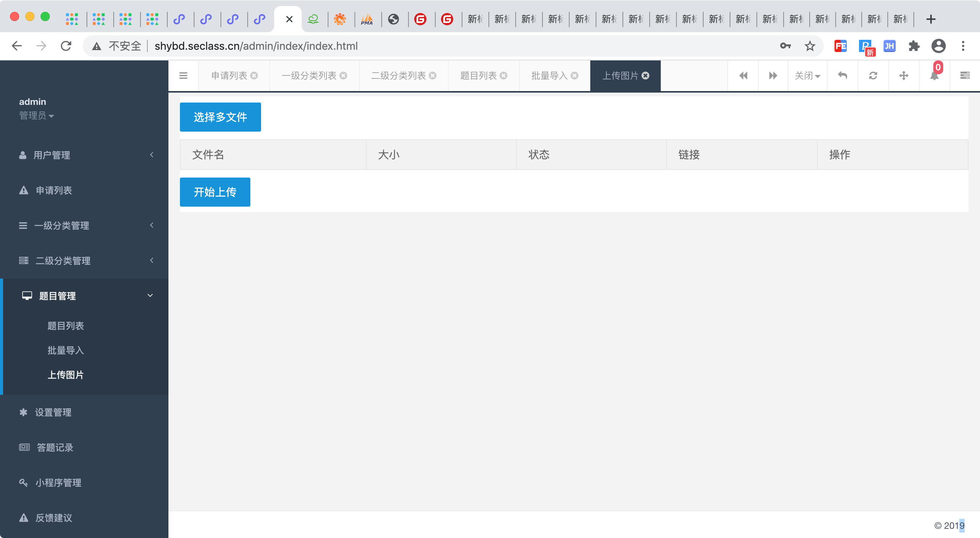This screenshot has height=538, width=980.
Task: Bookmark page with the star icon
Action: pos(810,46)
